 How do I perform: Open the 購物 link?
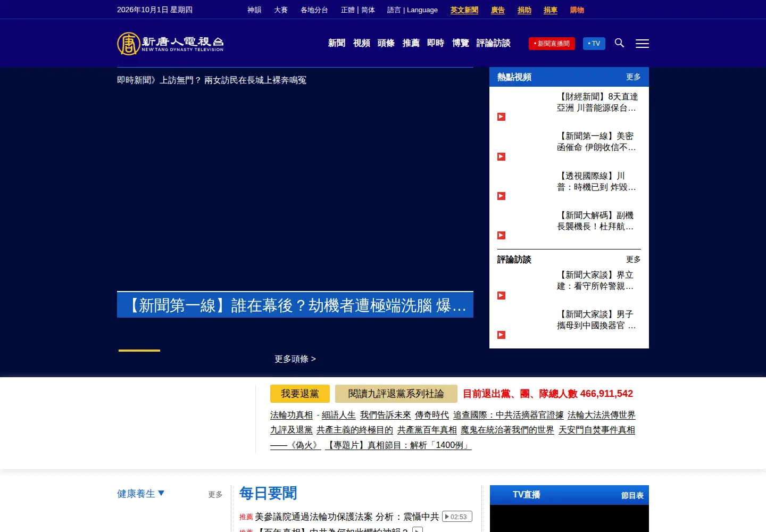(577, 10)
